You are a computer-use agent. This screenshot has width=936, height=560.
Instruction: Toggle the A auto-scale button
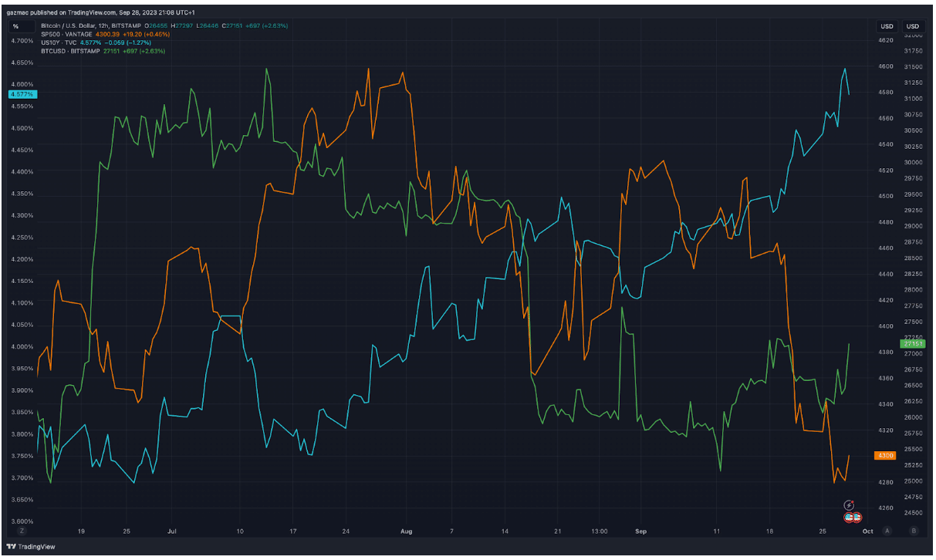pos(887,531)
